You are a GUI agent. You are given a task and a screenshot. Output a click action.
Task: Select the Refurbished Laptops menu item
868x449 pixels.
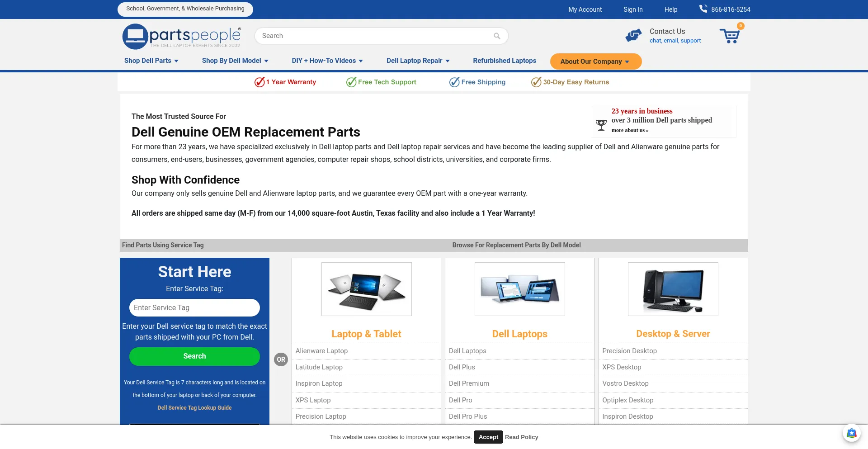coord(504,61)
